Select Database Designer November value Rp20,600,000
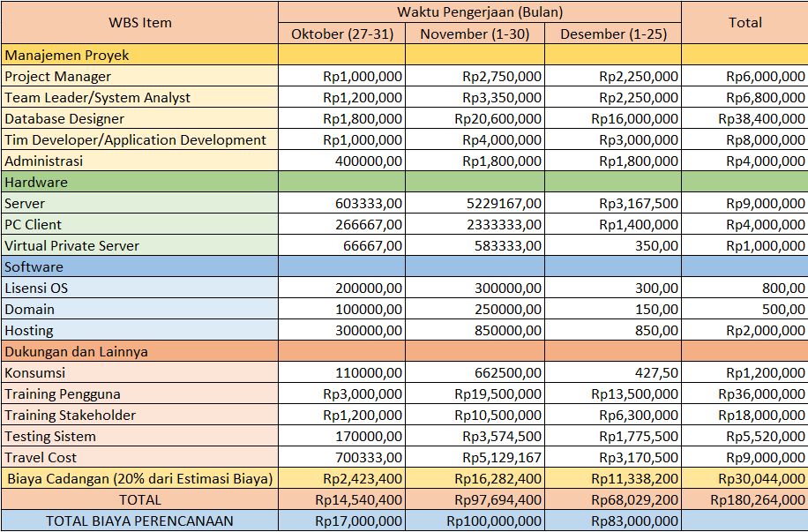 (x=475, y=118)
